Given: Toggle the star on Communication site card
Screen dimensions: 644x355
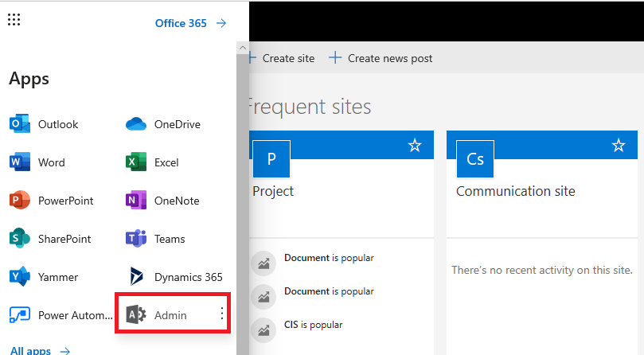Looking at the screenshot, I should click(x=619, y=146).
